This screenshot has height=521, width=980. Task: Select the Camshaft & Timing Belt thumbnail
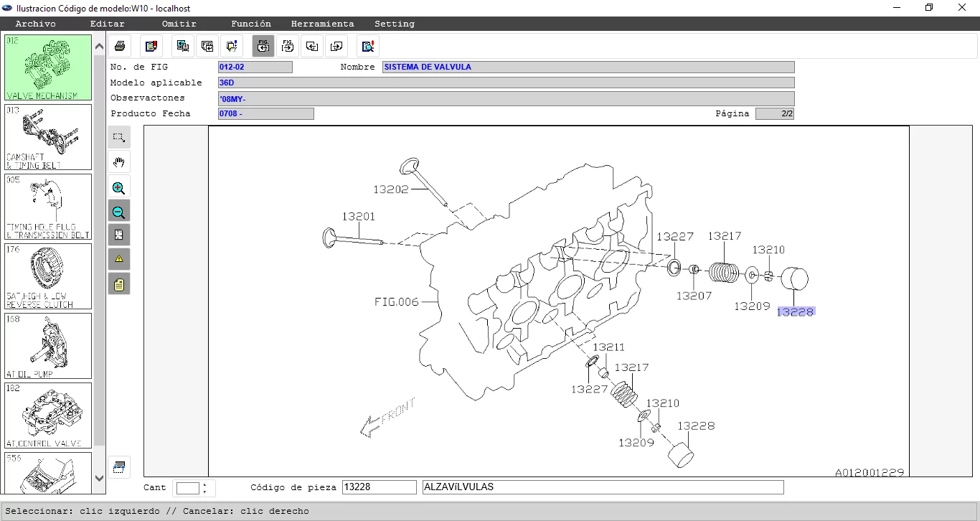[x=48, y=137]
